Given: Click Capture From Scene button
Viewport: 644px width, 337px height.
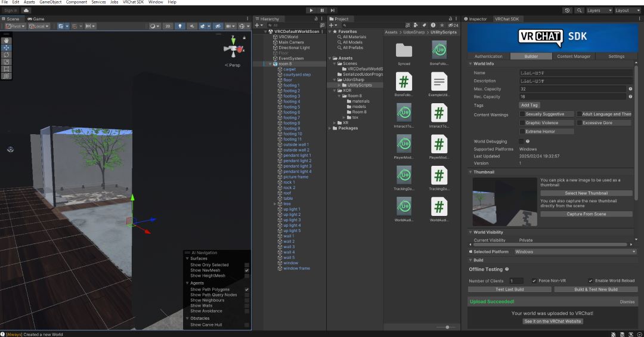Looking at the screenshot, I should pyautogui.click(x=586, y=214).
